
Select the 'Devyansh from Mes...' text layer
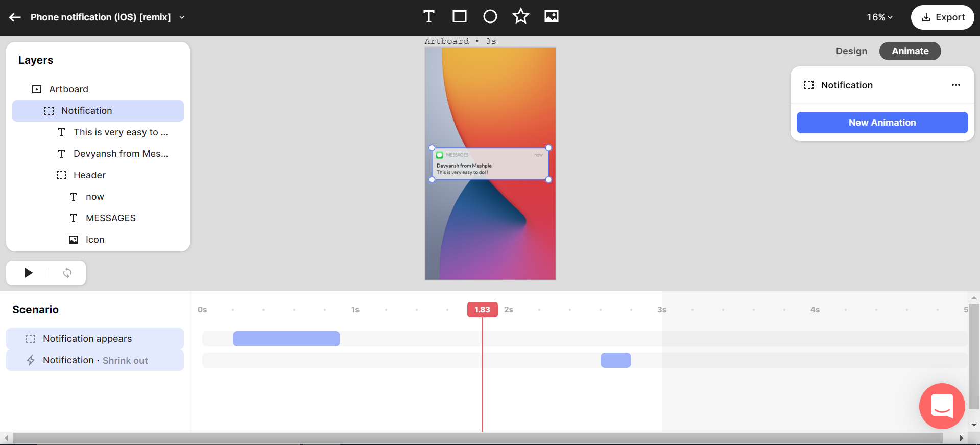pyautogui.click(x=98, y=154)
